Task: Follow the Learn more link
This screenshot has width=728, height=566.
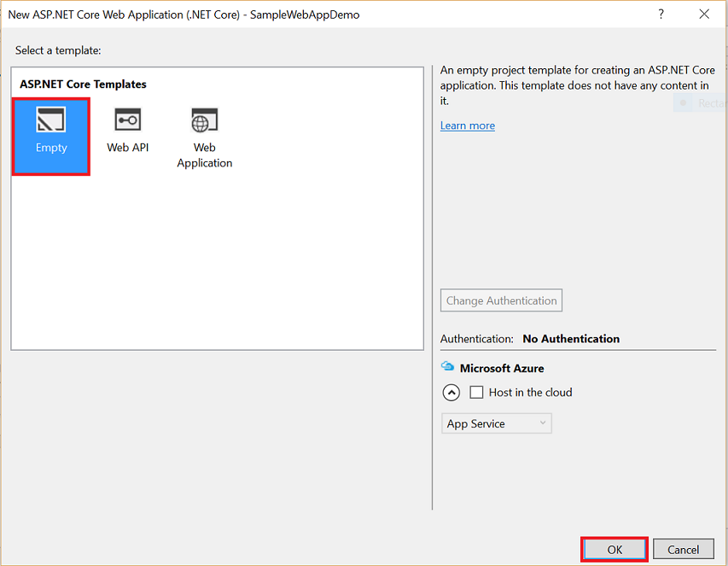Action: [468, 125]
